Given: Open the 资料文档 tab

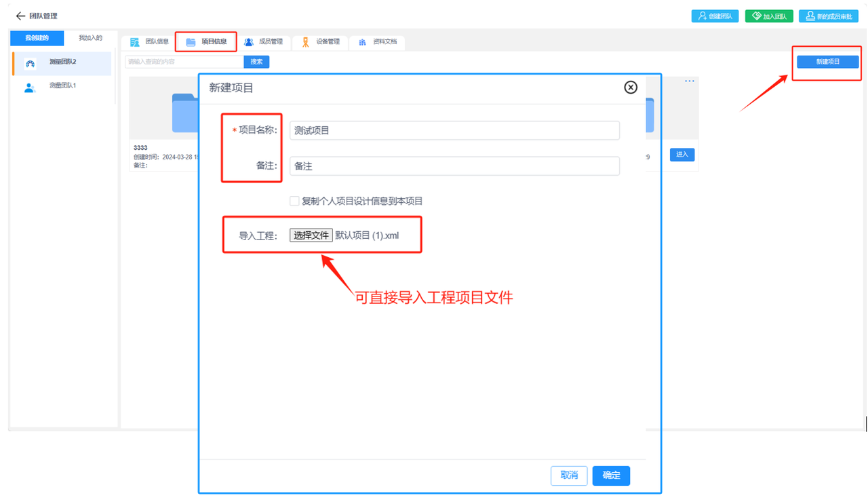Looking at the screenshot, I should pyautogui.click(x=378, y=42).
